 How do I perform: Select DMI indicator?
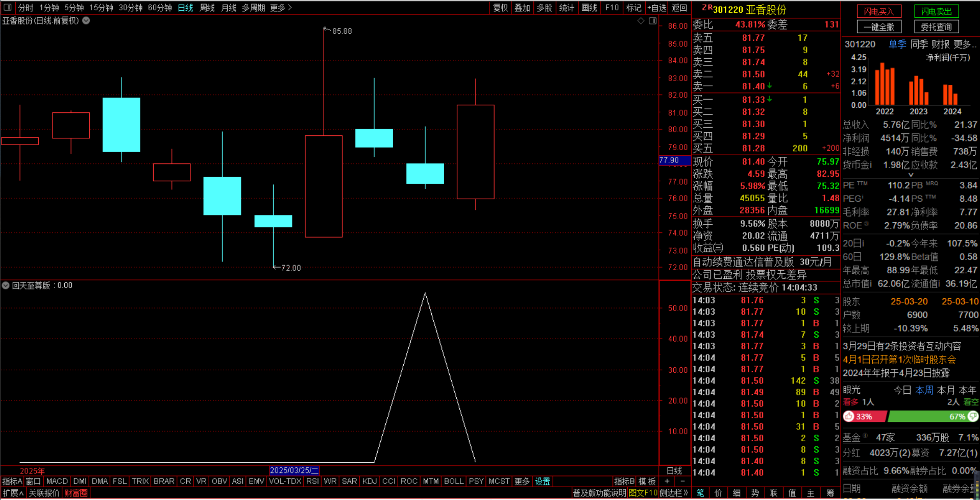pos(80,481)
